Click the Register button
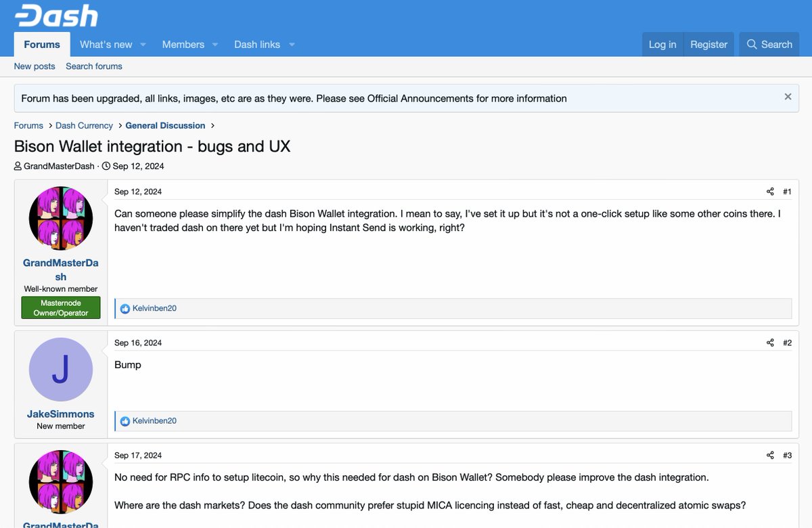 (x=708, y=44)
